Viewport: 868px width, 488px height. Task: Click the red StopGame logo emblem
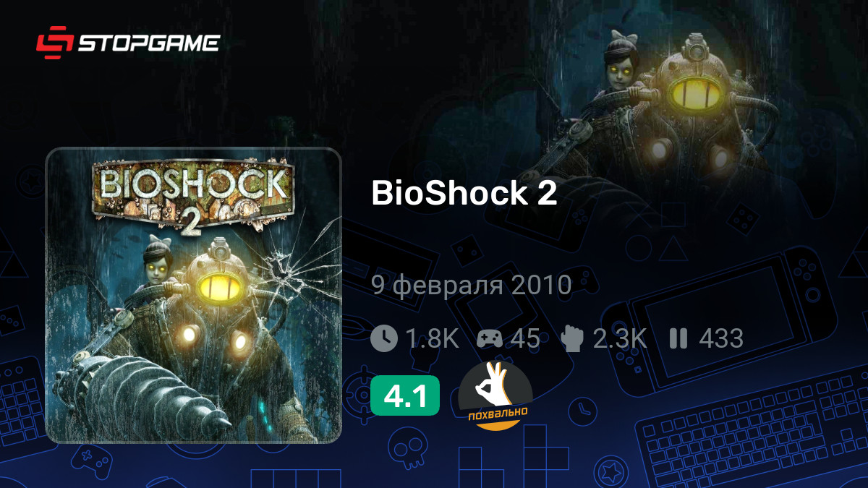[x=54, y=43]
